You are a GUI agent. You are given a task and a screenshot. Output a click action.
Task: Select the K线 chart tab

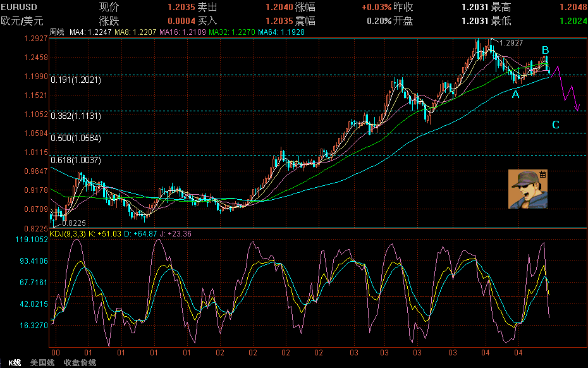click(x=15, y=363)
